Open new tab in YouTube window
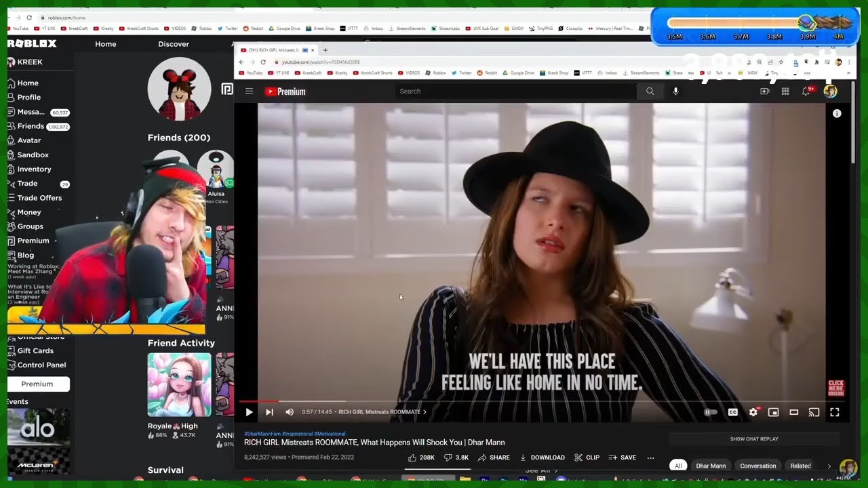This screenshot has height=488, width=868. tap(325, 50)
